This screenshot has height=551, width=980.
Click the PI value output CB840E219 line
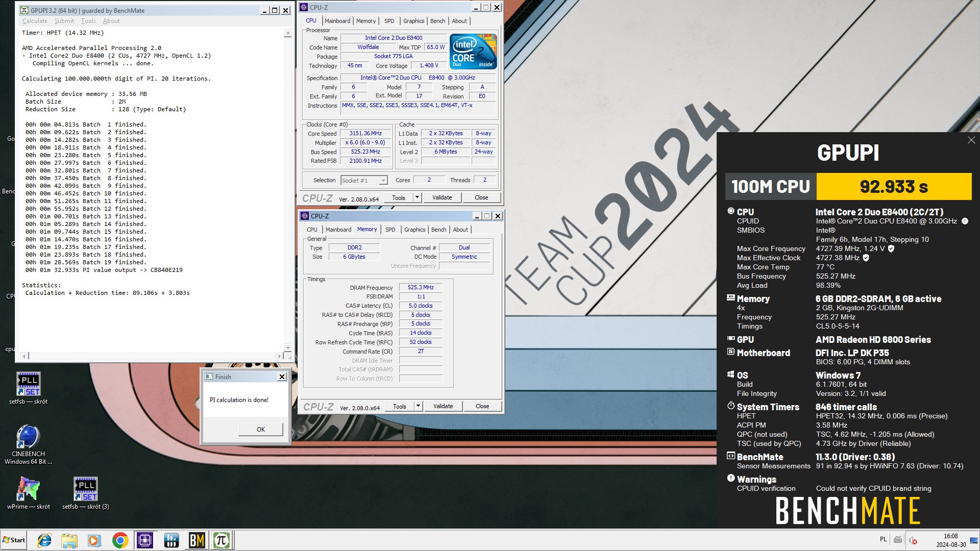pyautogui.click(x=104, y=270)
